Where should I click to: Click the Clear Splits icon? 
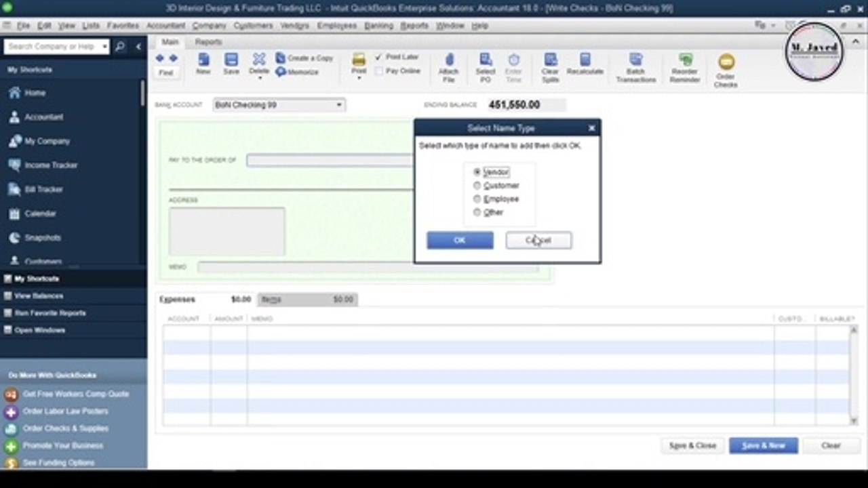[x=550, y=60]
